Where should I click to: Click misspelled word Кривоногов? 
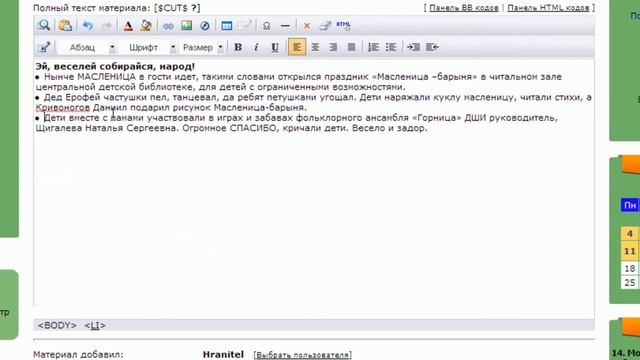pos(62,108)
